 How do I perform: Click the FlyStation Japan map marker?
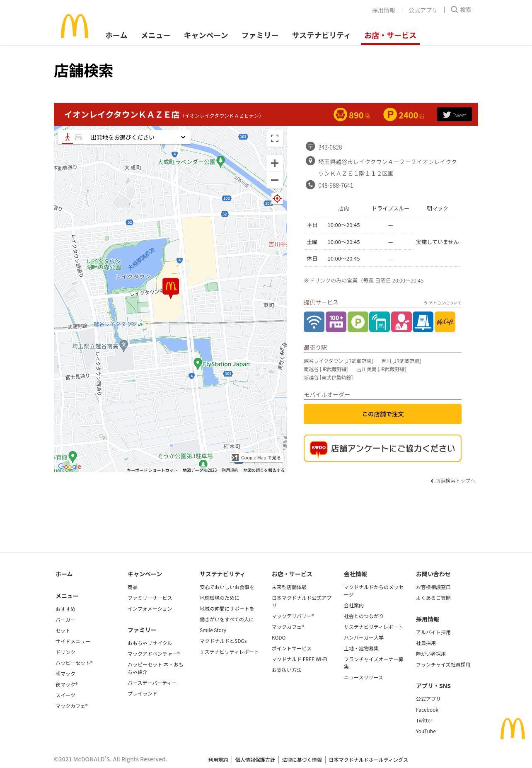point(198,364)
